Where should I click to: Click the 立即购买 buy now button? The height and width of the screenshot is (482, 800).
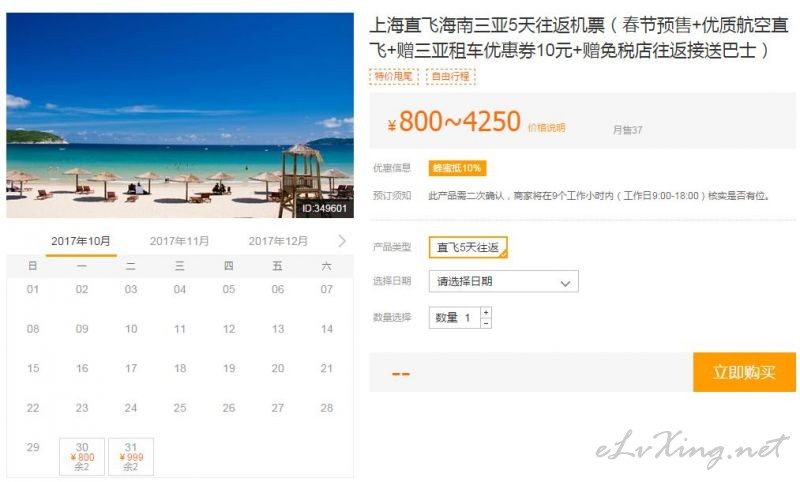click(744, 372)
